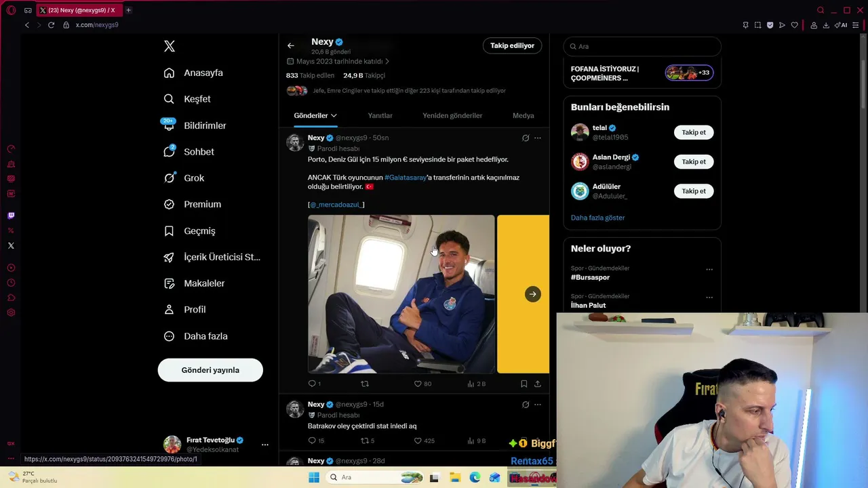Open the ad blocker shield icon
Viewport: 868px width, 488px height.
click(770, 25)
